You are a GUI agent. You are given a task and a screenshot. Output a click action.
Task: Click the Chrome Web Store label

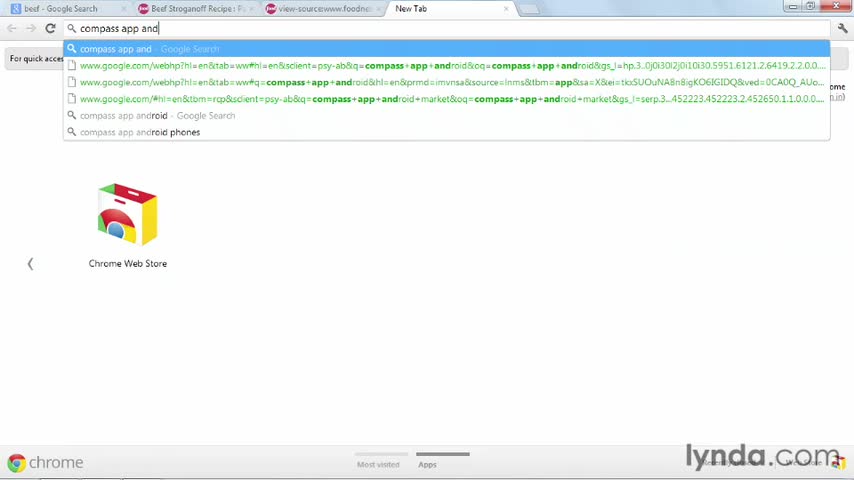click(127, 264)
